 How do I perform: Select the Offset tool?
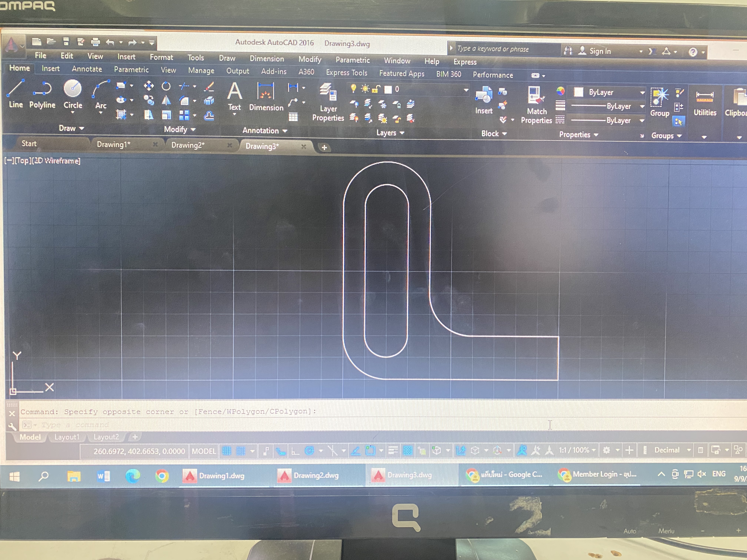tap(209, 116)
